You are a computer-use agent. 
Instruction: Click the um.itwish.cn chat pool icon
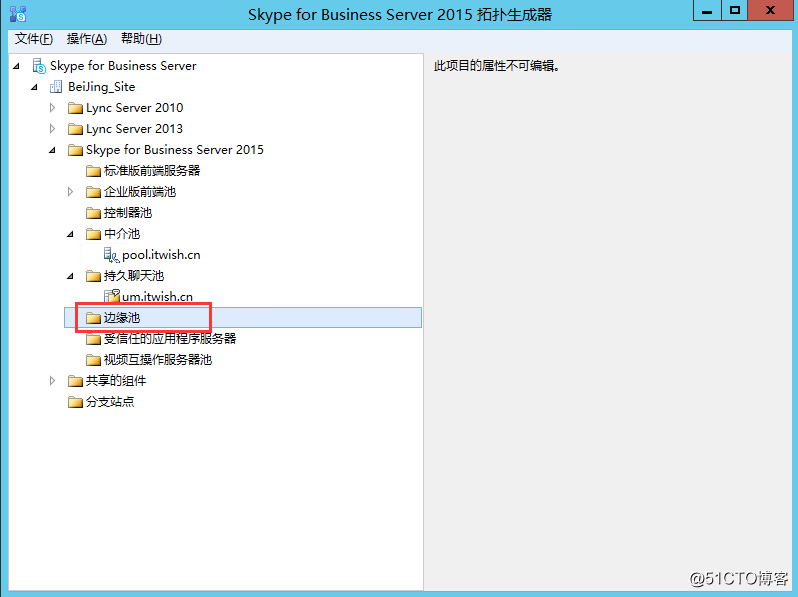pos(111,296)
